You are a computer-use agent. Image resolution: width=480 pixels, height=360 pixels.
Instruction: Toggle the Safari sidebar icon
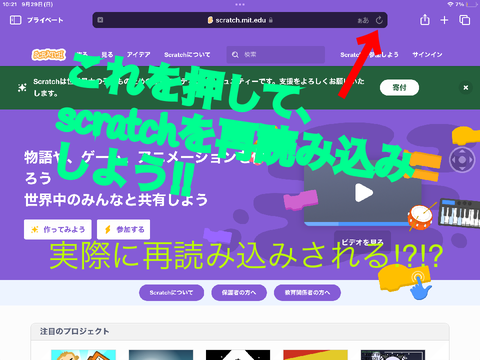[x=15, y=20]
